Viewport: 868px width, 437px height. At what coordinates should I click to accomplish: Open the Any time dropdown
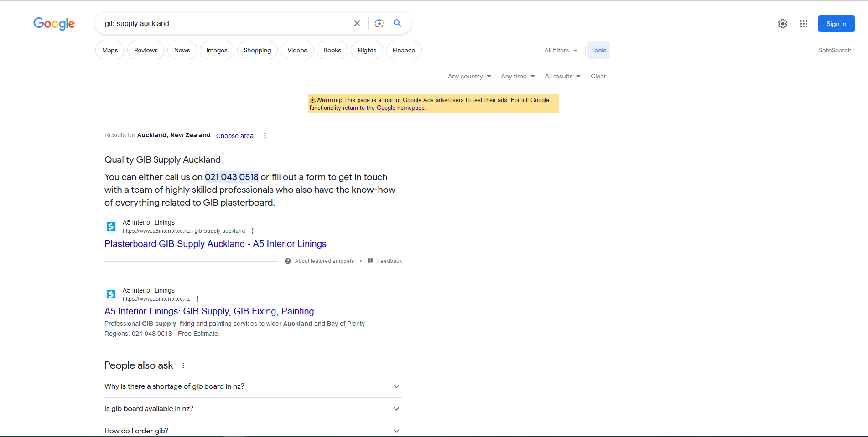(x=518, y=76)
